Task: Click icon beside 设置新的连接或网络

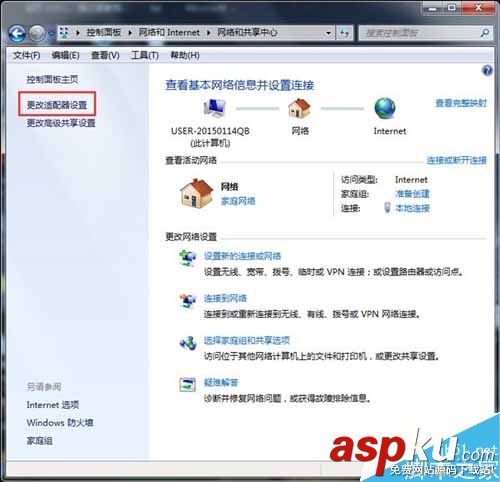Action: pyautogui.click(x=188, y=258)
